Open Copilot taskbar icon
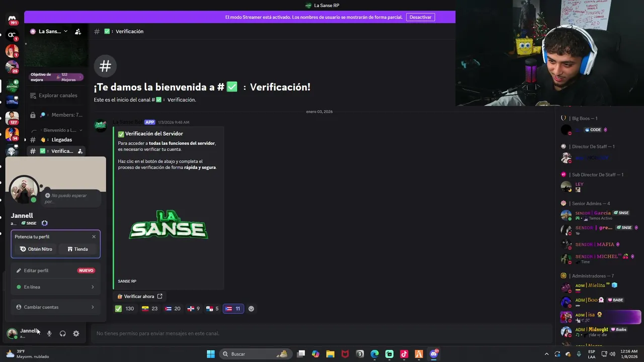Image resolution: width=644 pixels, height=362 pixels. pyautogui.click(x=315, y=354)
